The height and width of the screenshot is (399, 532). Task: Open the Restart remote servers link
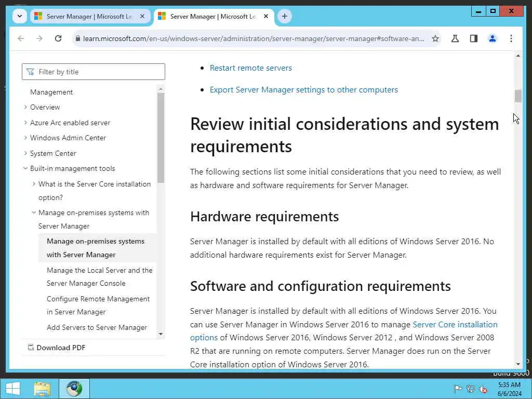pyautogui.click(x=251, y=68)
